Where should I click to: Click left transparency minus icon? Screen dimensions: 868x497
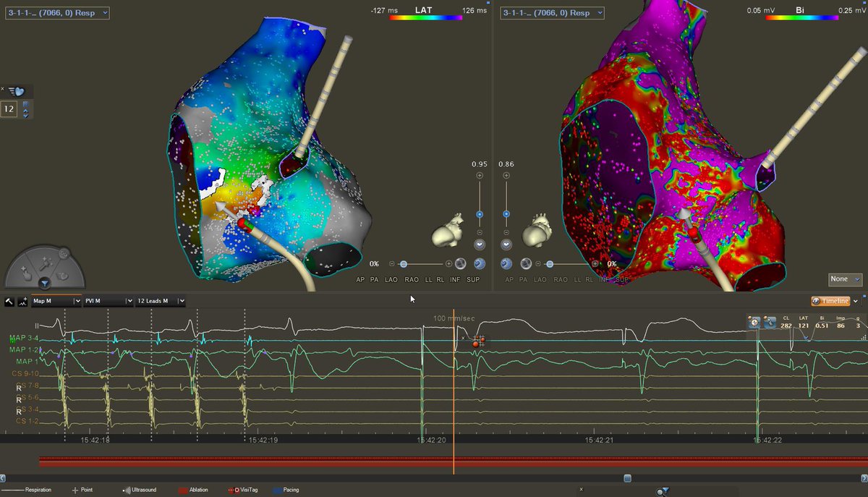(x=393, y=264)
